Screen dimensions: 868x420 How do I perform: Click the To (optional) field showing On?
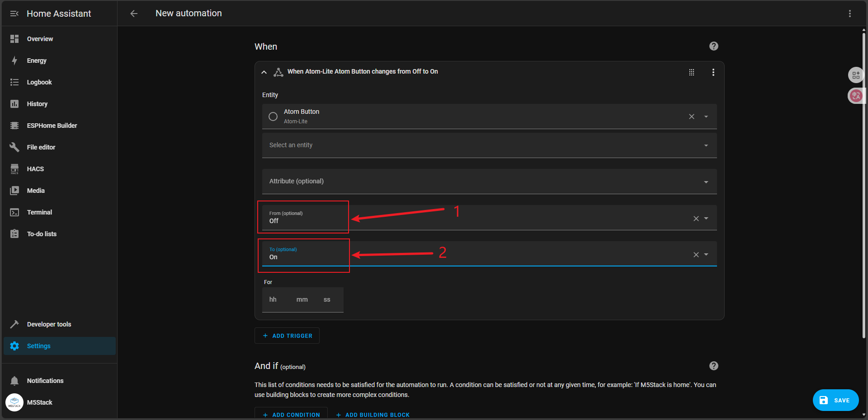[x=490, y=254]
